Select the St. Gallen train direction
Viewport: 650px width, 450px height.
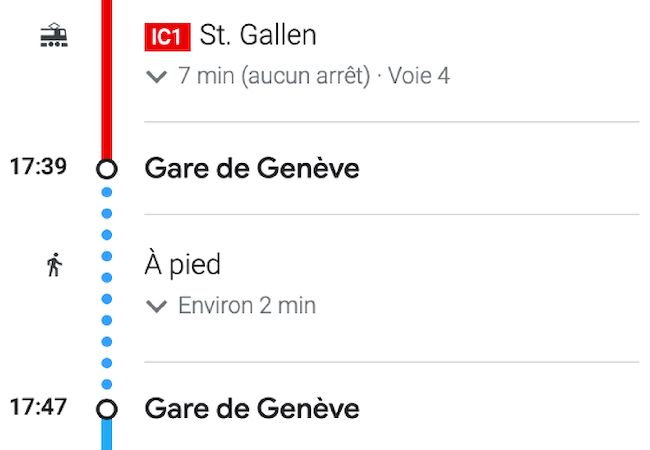(258, 36)
